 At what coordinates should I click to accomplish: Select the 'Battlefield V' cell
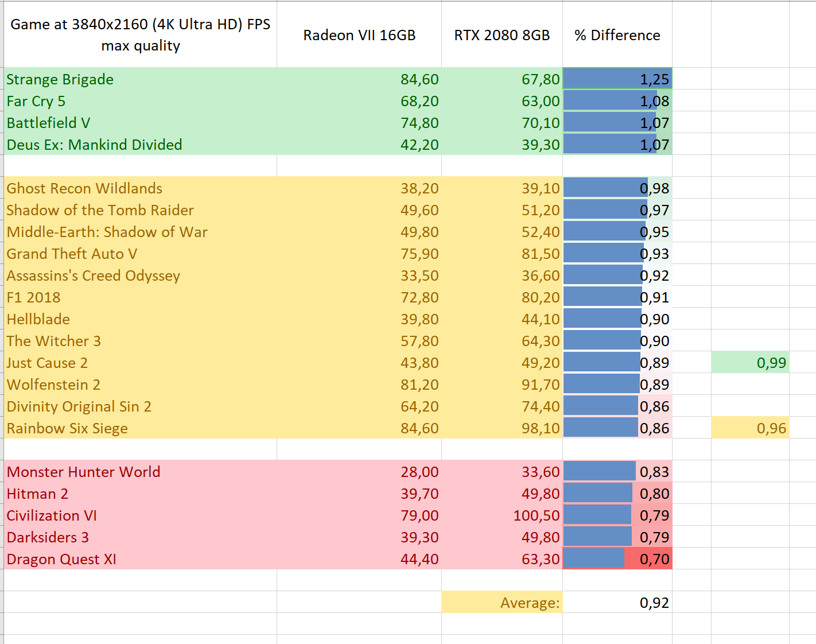point(141,122)
